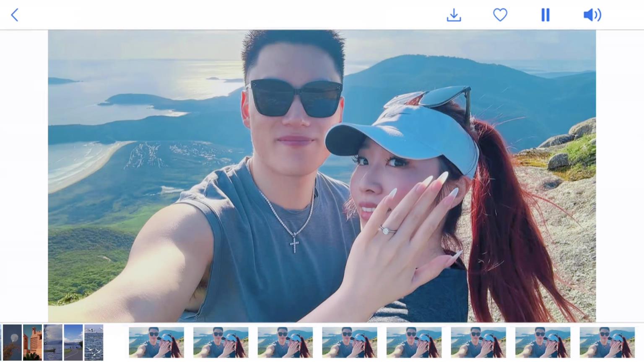Screen dimensions: 644x362
Task: Open the boat on lake thumbnail
Action: [x=53, y=342]
